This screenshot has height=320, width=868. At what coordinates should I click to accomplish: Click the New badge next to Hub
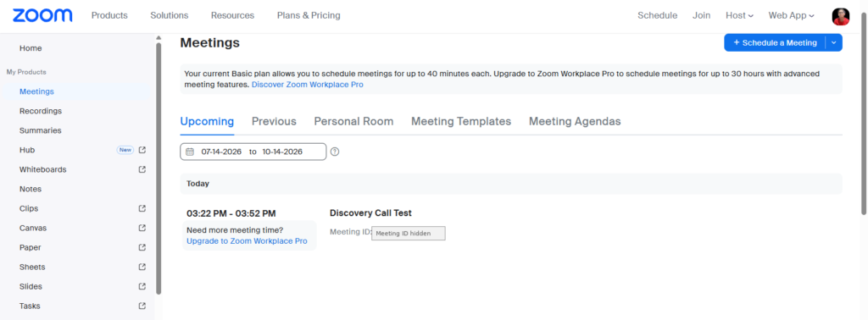tap(125, 150)
